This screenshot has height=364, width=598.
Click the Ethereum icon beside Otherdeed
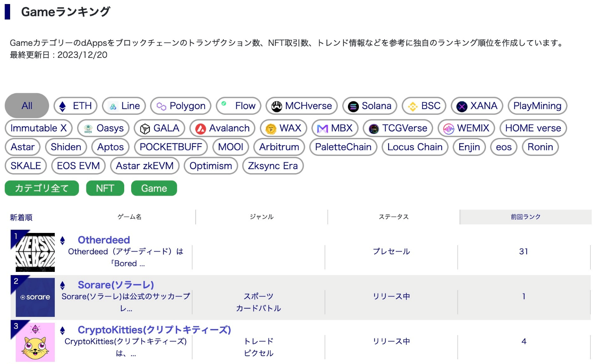coord(63,241)
